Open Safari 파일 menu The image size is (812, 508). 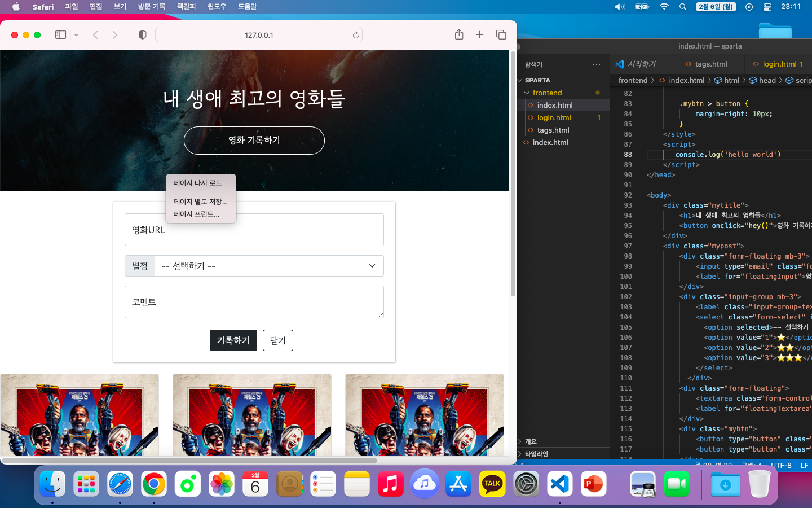click(72, 7)
